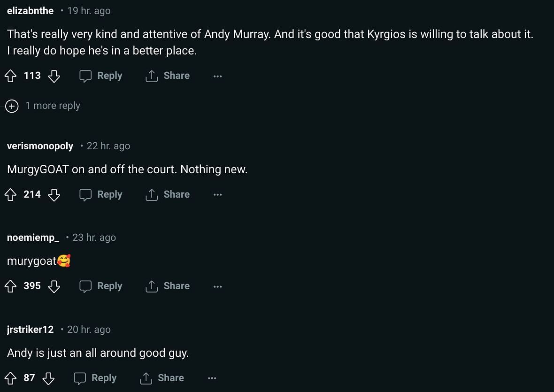Upvote noemiemp_'s murygoat comment

(11, 286)
